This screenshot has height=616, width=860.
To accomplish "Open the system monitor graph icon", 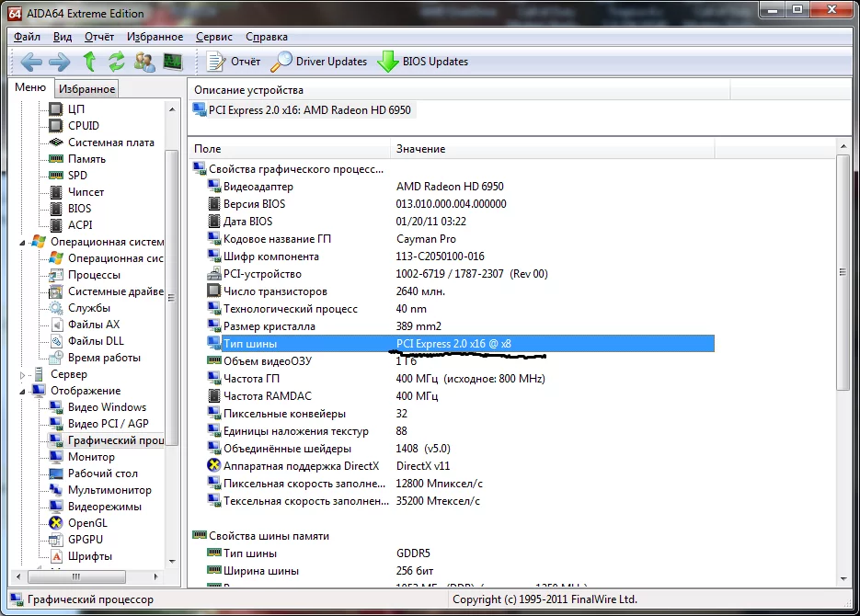I will [173, 62].
